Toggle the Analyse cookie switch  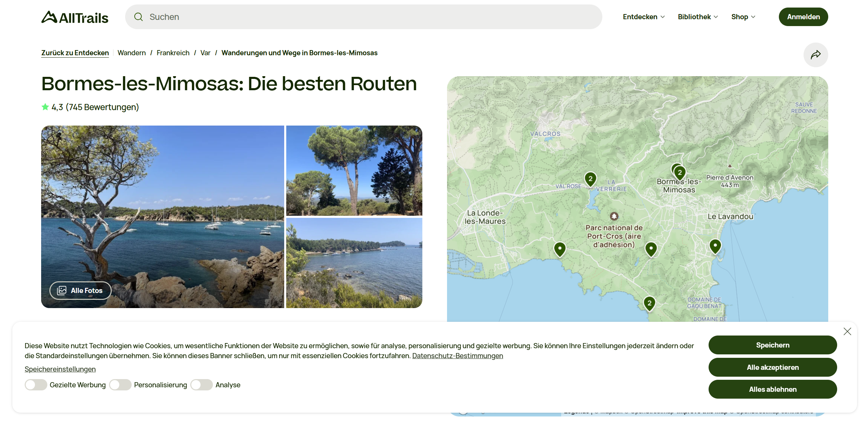coord(202,385)
